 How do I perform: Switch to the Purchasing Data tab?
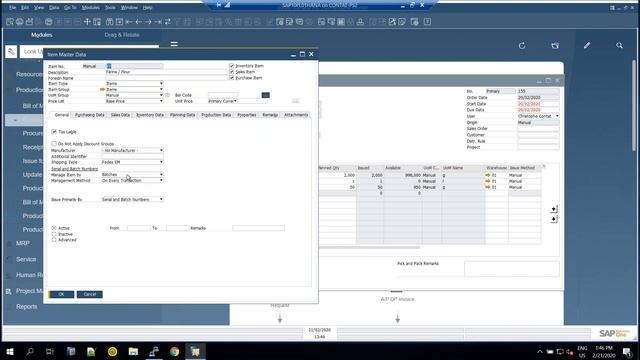pyautogui.click(x=90, y=115)
